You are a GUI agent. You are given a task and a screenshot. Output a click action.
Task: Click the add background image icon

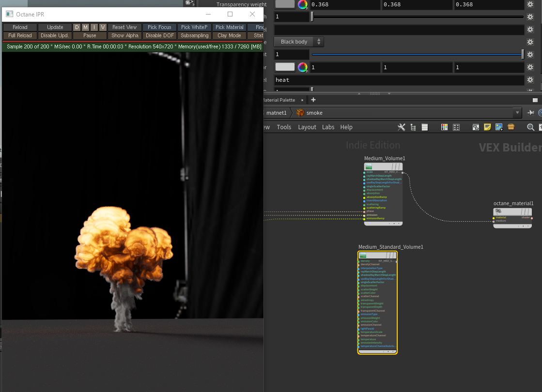(x=499, y=127)
